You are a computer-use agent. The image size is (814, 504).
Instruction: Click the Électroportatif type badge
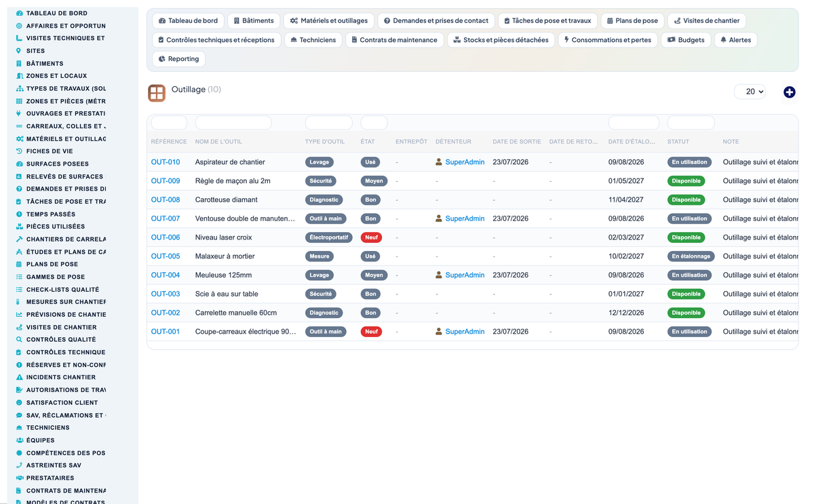click(329, 237)
